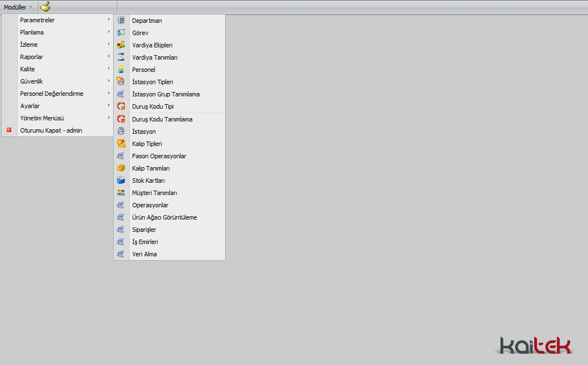
Task: Click the Vardiya Tanımları hourglass icon
Action: (x=121, y=57)
